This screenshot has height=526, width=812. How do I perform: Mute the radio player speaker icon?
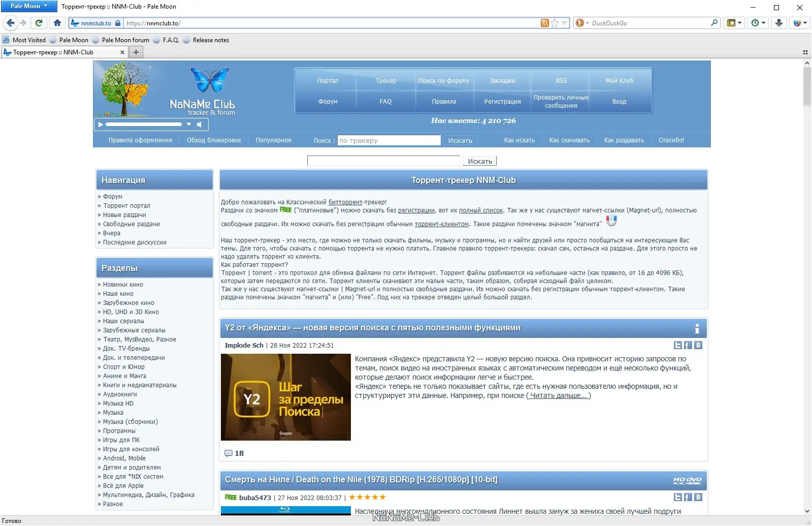(200, 125)
